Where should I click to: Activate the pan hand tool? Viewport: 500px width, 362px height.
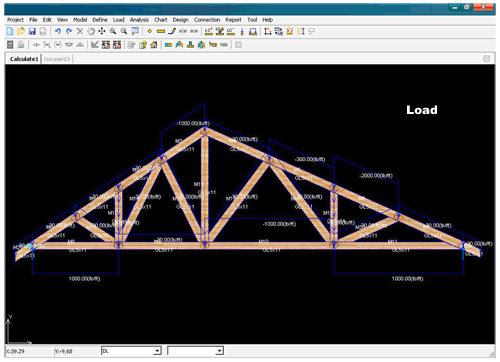point(91,31)
